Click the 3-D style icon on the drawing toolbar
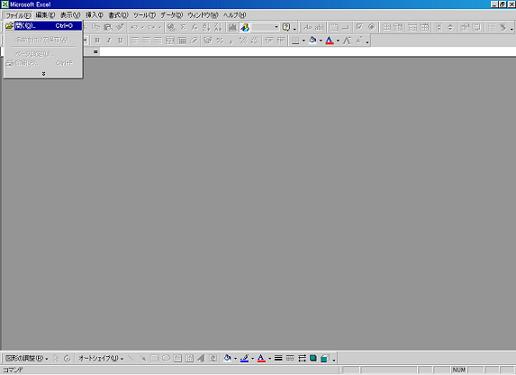Viewport: 516px width, 375px height. 324,358
